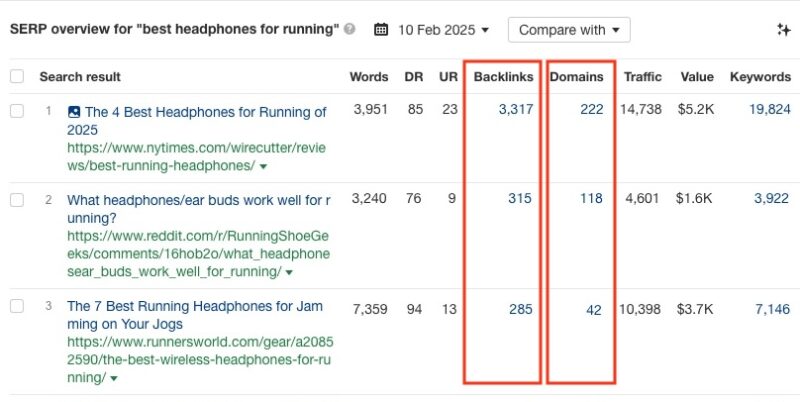This screenshot has height=402, width=800.
Task: Click the 19,824 keywords link
Action: (x=770, y=109)
